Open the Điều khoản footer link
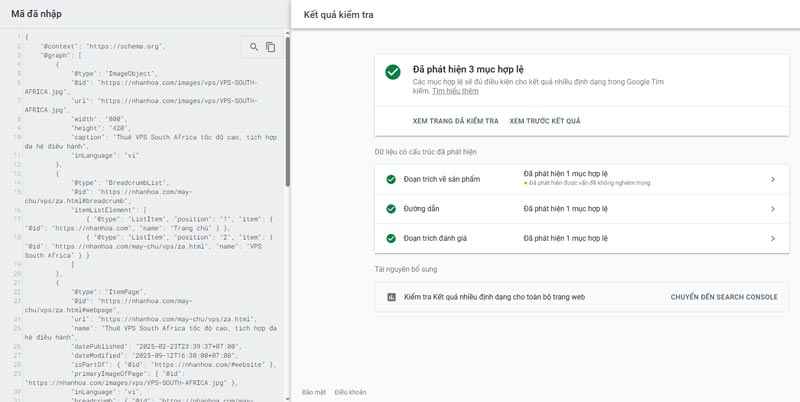This screenshot has width=800, height=402. (x=350, y=391)
